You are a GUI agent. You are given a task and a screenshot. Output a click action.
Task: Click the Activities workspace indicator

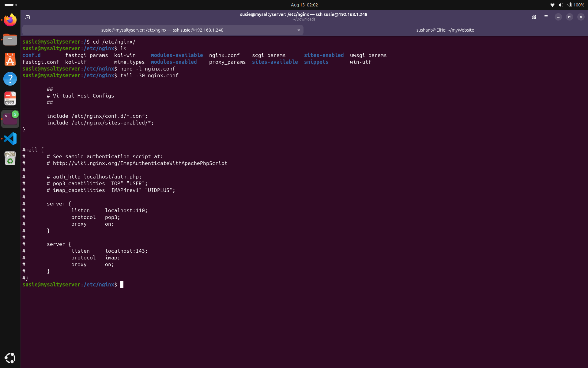point(11,5)
